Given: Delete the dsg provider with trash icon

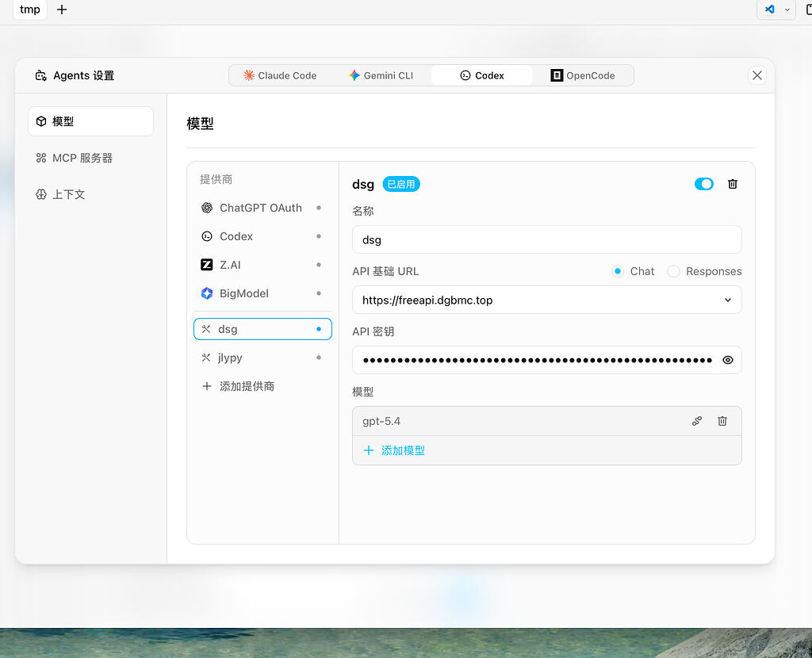Looking at the screenshot, I should point(732,184).
